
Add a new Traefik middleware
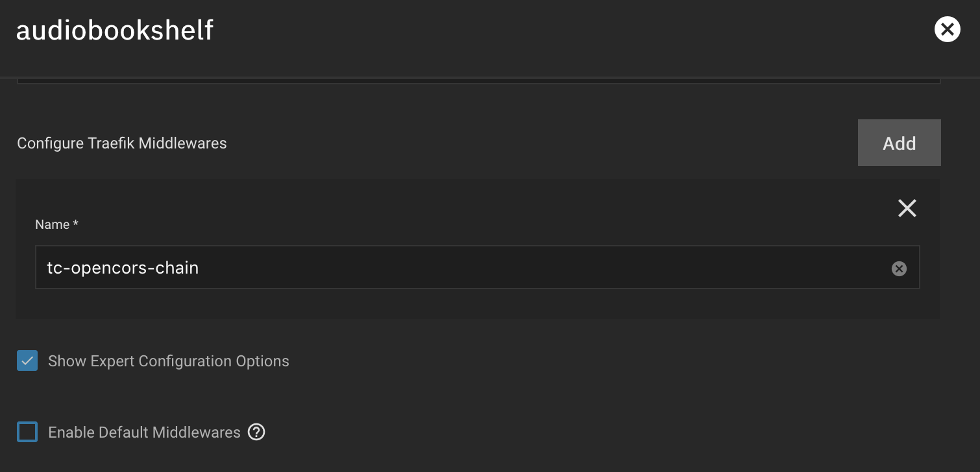(899, 143)
